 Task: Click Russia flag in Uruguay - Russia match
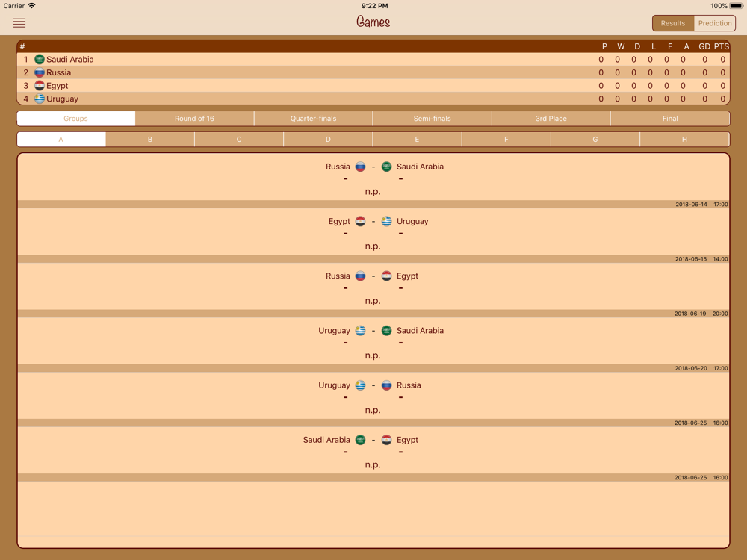386,385
